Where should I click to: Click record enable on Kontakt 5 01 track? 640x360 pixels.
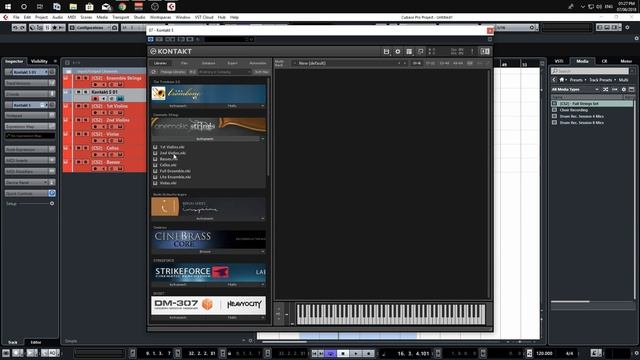[95, 99]
